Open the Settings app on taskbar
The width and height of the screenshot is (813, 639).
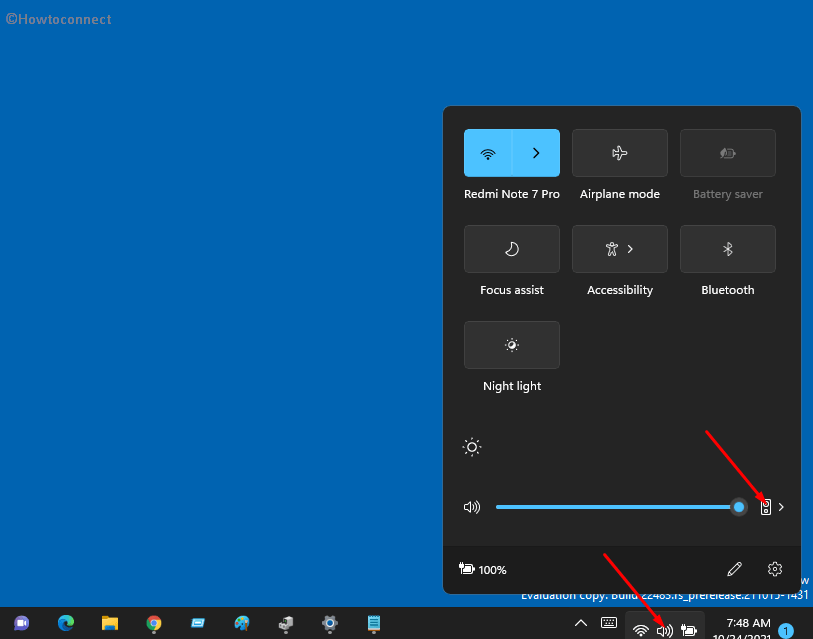(330, 623)
